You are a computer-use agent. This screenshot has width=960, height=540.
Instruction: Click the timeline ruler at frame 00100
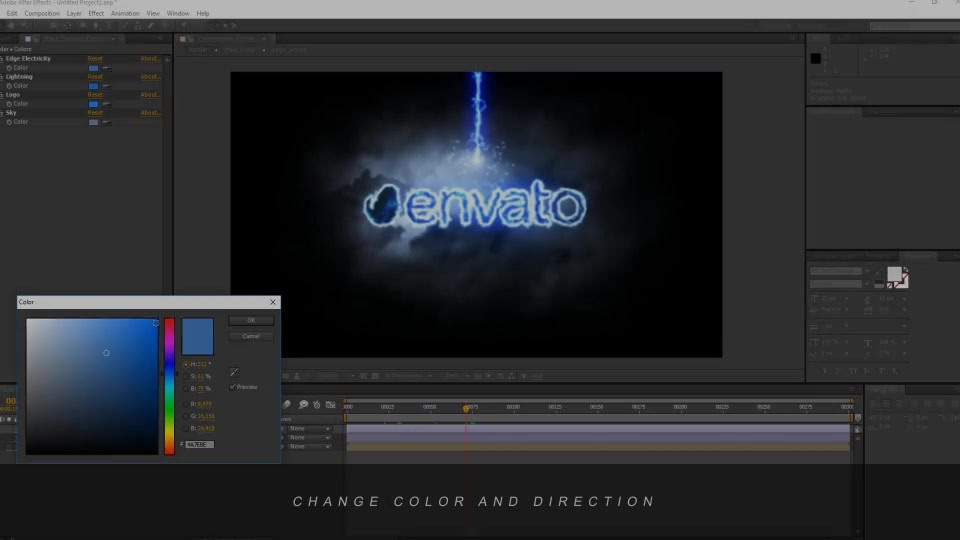click(x=513, y=407)
